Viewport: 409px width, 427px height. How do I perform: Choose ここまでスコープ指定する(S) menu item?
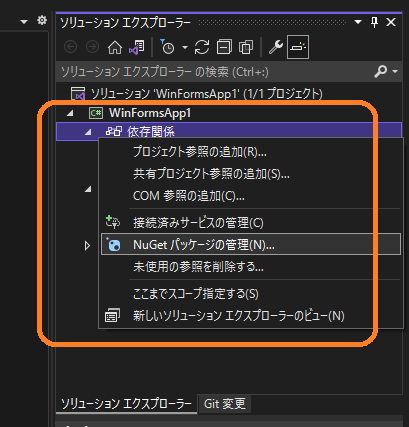(251, 294)
